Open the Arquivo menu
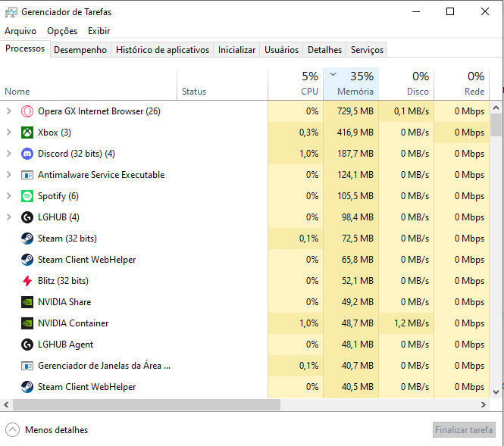Viewport: 504px width, 446px height. (20, 31)
